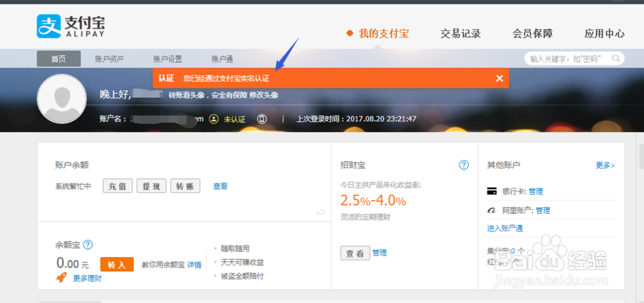Click the 天天可赚收益 bullet text

click(x=242, y=262)
